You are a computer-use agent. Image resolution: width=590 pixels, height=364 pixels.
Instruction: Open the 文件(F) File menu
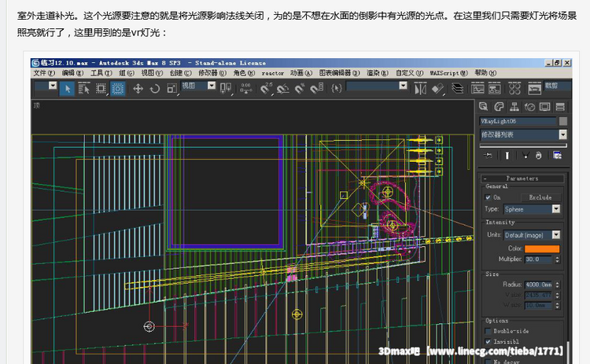pos(44,73)
